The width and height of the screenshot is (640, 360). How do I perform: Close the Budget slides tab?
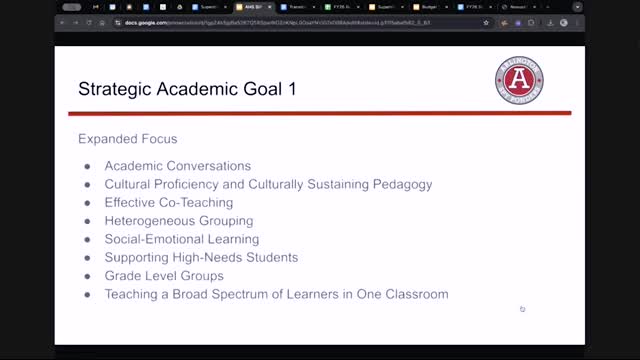(446, 7)
